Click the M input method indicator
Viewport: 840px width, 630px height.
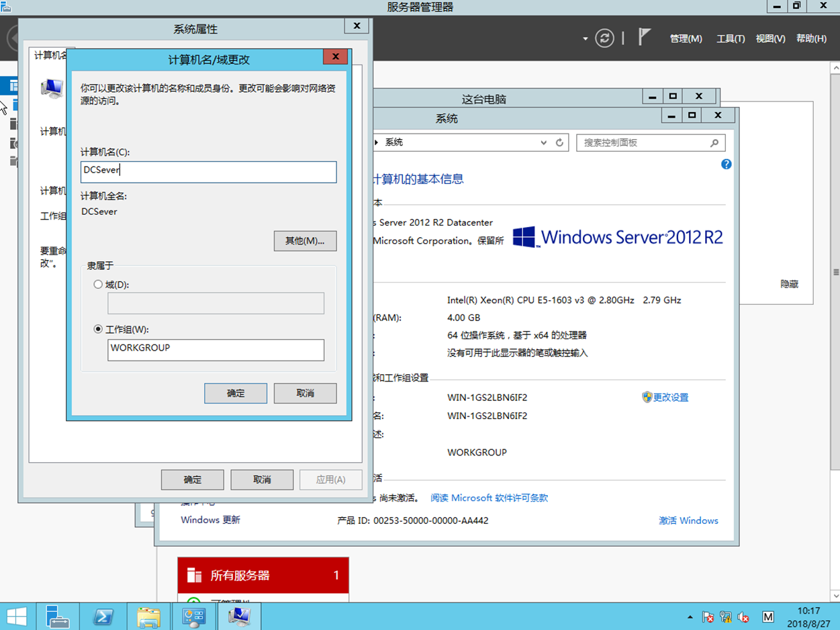(x=768, y=617)
